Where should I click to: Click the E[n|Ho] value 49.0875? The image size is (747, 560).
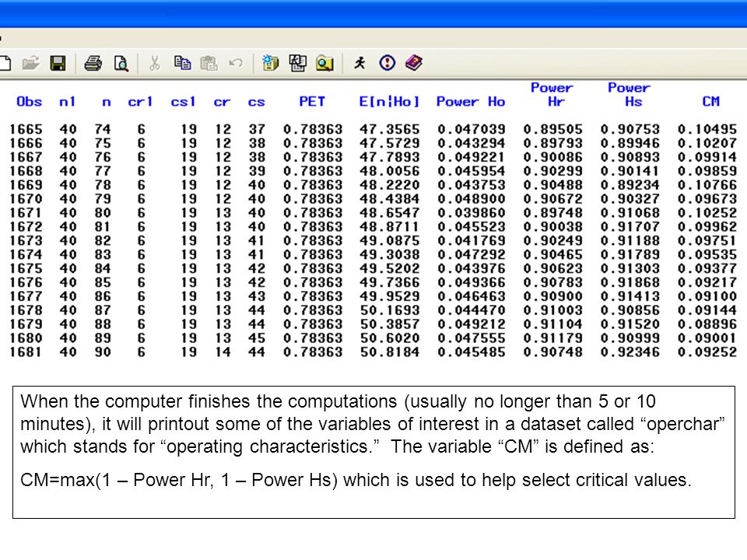click(x=390, y=240)
